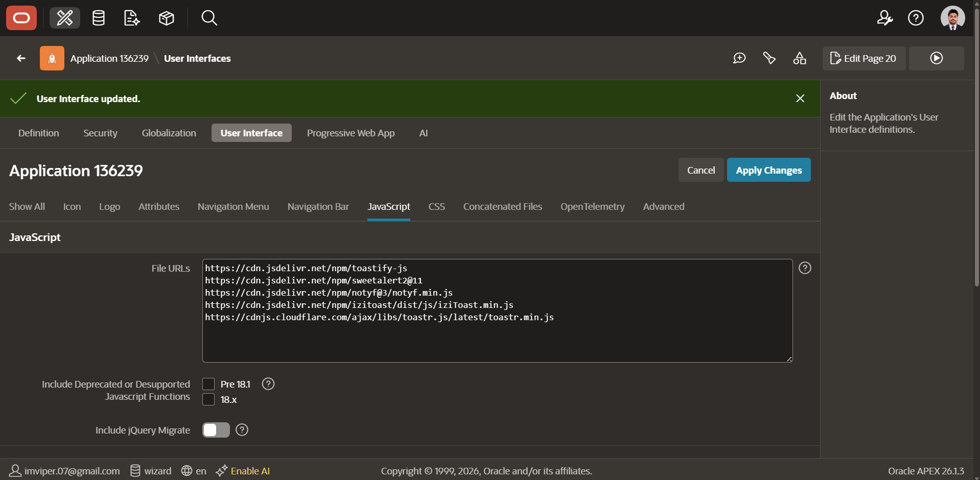Select the OpenTelemetry sub-tab
The width and height of the screenshot is (980, 480).
point(593,206)
